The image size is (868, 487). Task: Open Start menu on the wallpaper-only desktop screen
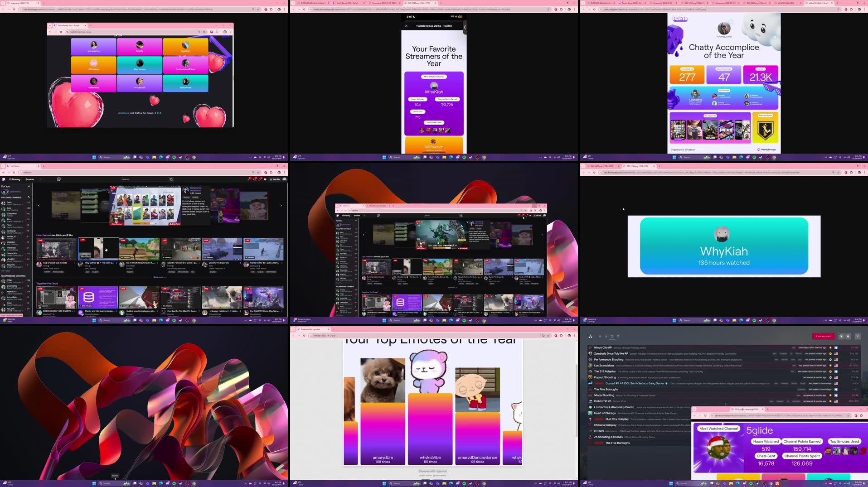pos(94,483)
